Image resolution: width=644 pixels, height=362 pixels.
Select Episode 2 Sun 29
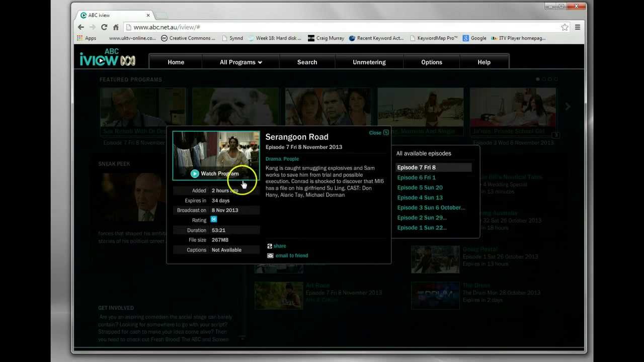(x=422, y=218)
